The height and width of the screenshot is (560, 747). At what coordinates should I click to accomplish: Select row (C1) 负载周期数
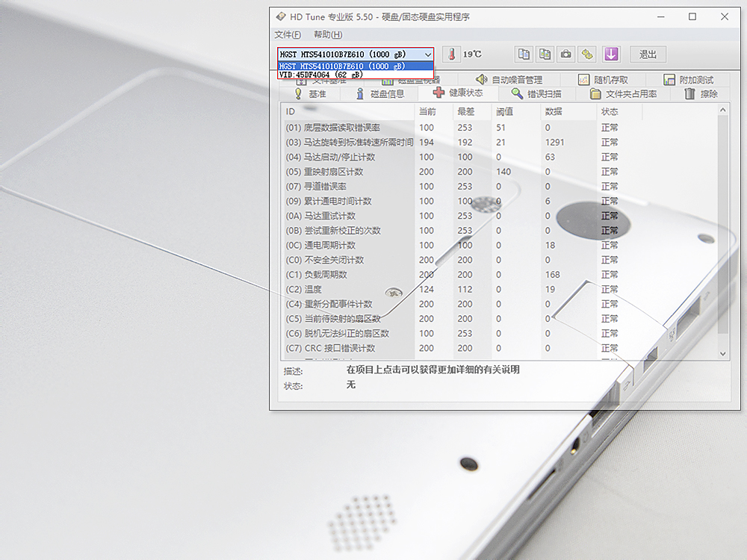click(499, 275)
